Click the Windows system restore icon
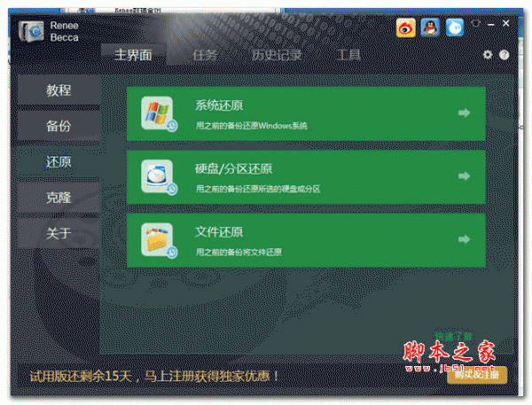The height and width of the screenshot is (405, 532). pyautogui.click(x=159, y=113)
